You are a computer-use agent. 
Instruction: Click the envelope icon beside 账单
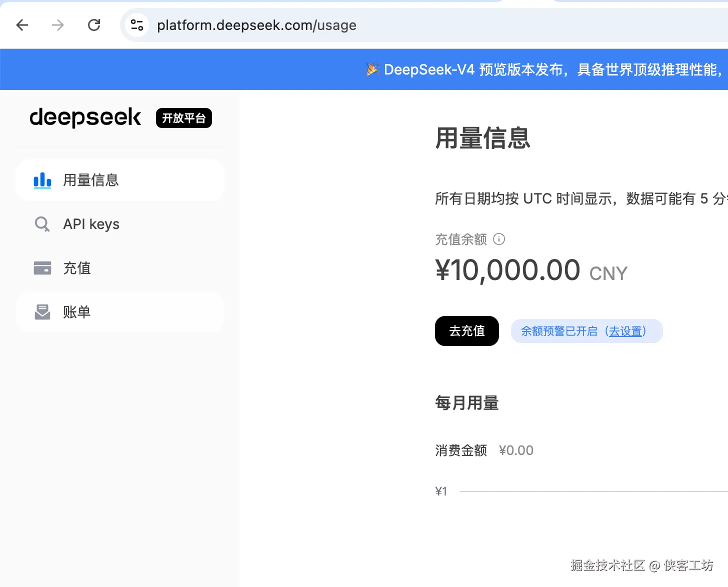[42, 311]
